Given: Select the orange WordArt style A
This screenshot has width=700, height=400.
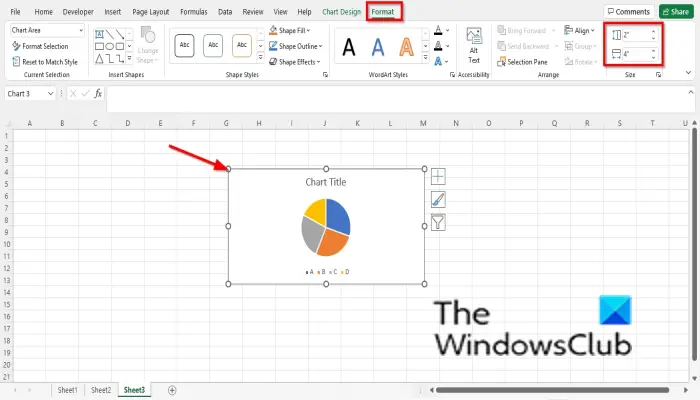Looking at the screenshot, I should [x=406, y=46].
